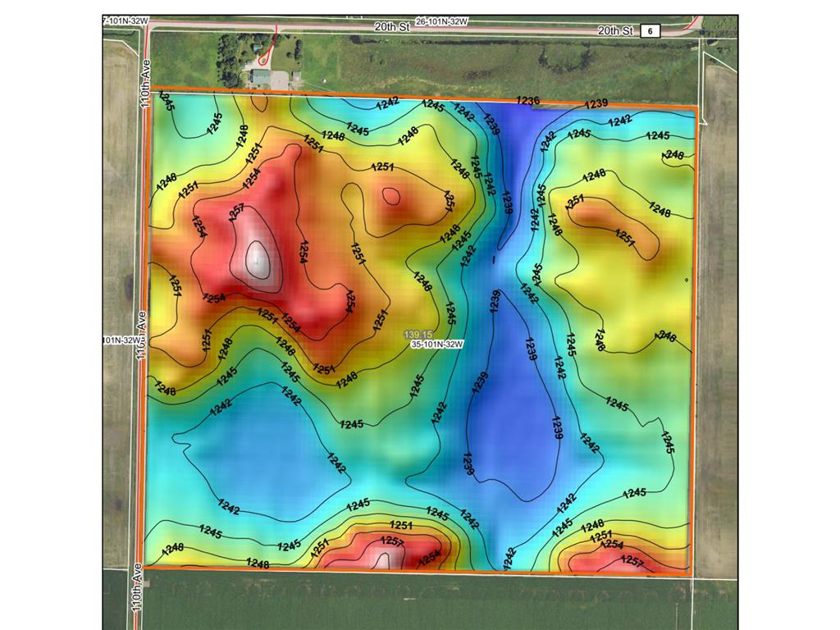The width and height of the screenshot is (840, 630).
Task: Click the 1257 label in bottom-right corner hill
Action: coord(632,560)
